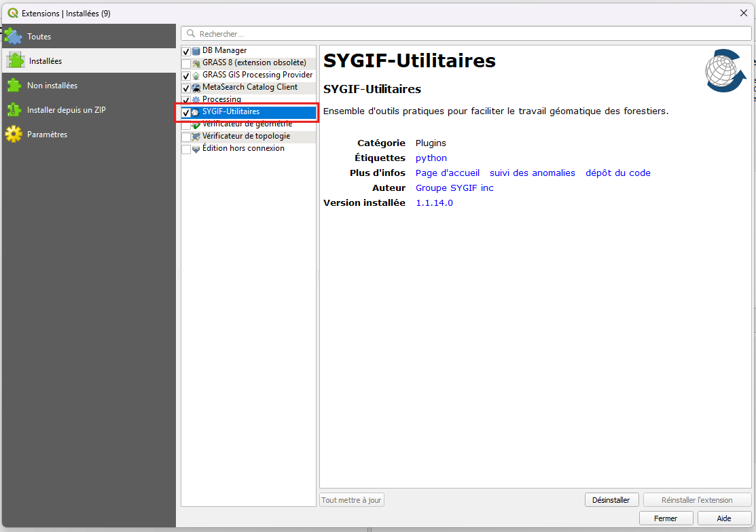Click the GRASS GIS Processing Provider icon

pyautogui.click(x=196, y=75)
